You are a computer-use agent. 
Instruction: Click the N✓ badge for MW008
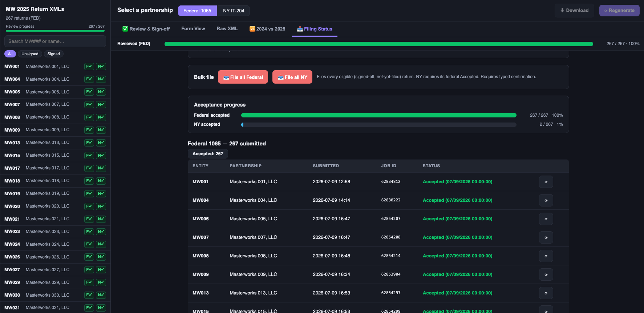[x=101, y=117]
